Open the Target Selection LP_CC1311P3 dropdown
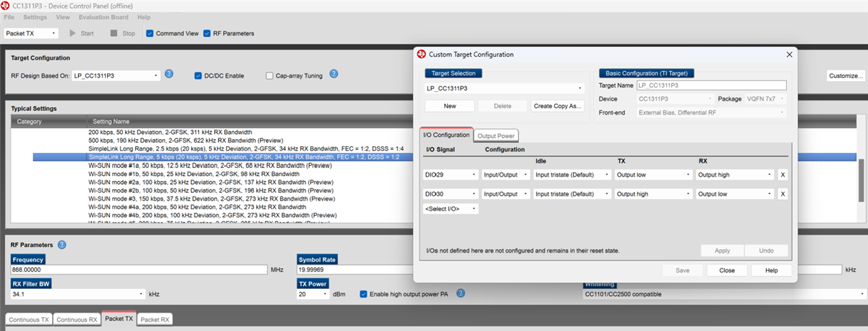Viewport: 868px width, 331px height. [504, 88]
